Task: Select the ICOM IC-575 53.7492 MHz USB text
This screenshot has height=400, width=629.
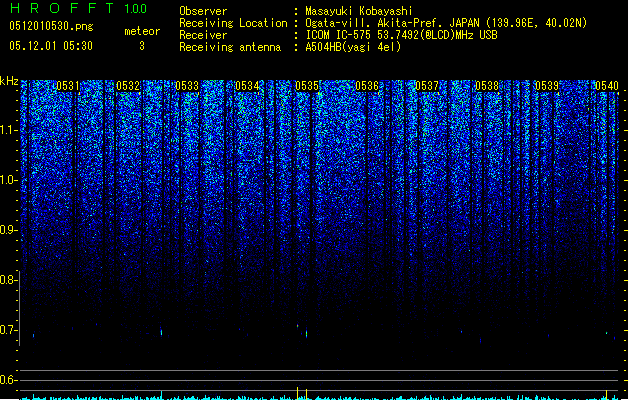Action: point(401,35)
